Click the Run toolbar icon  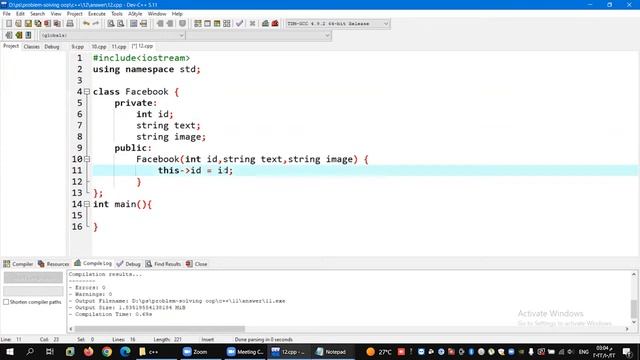tap(207, 24)
